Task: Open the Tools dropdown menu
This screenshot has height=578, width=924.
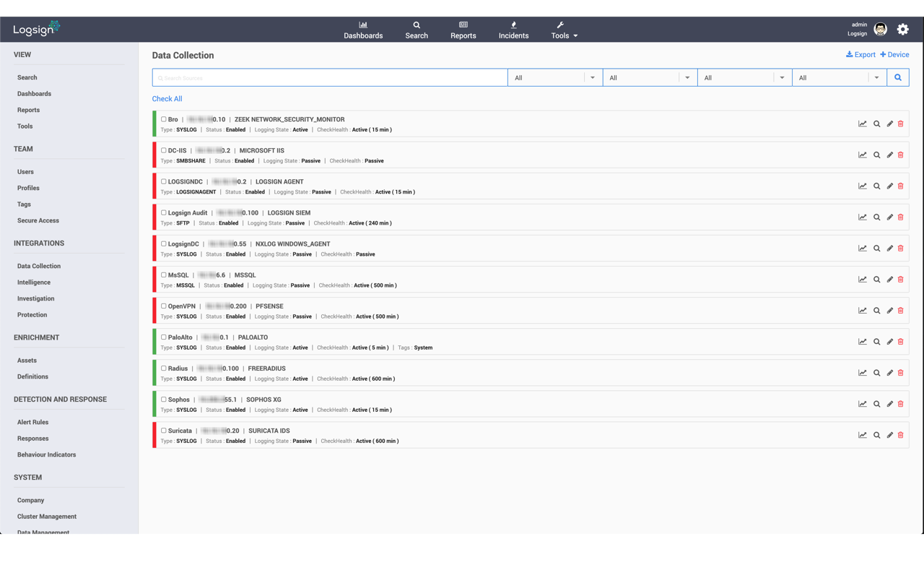Action: 565,30
